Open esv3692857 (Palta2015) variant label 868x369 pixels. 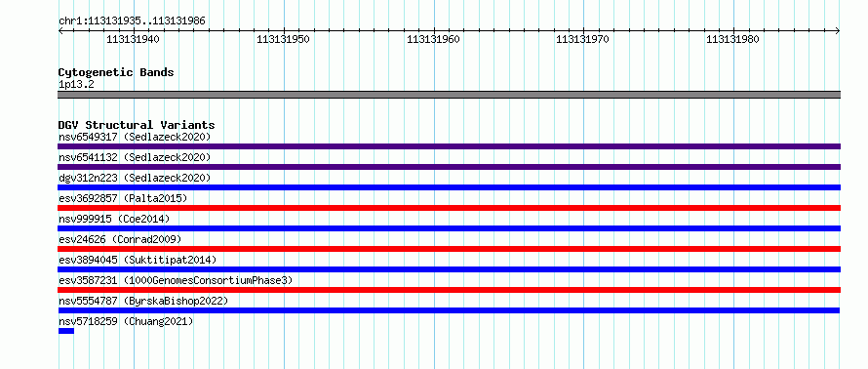coord(123,198)
